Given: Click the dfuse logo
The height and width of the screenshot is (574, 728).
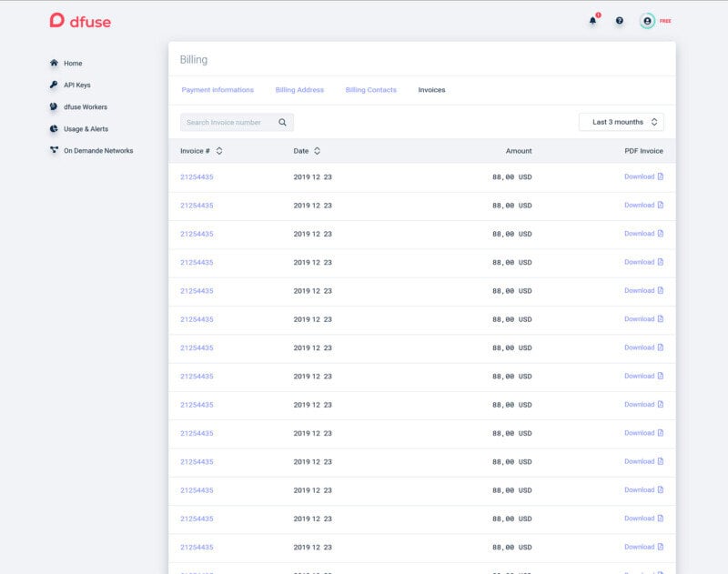Looking at the screenshot, I should pyautogui.click(x=80, y=20).
